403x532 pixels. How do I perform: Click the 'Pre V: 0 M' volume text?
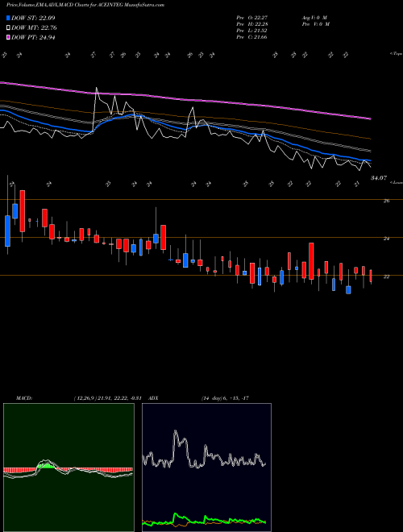316,24
